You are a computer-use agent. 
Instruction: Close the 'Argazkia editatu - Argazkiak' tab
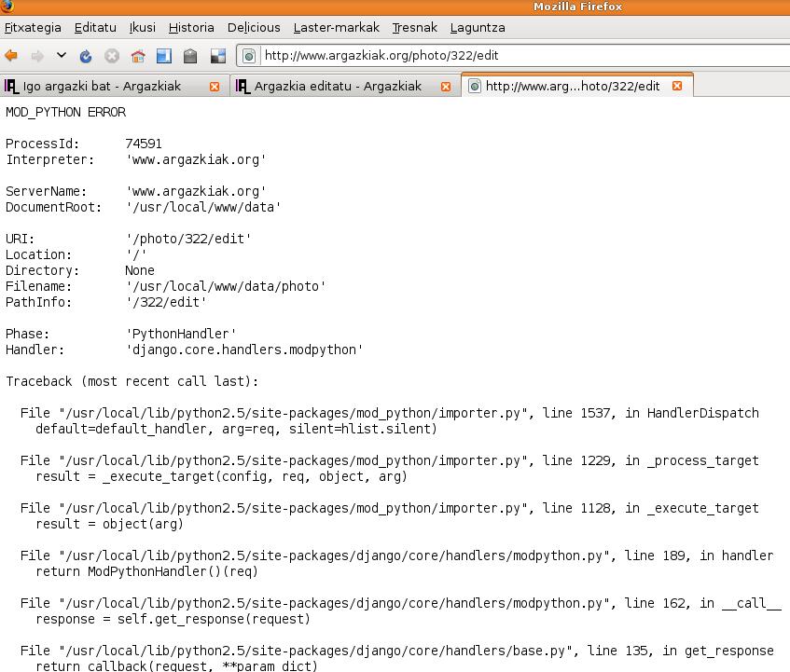tap(446, 87)
